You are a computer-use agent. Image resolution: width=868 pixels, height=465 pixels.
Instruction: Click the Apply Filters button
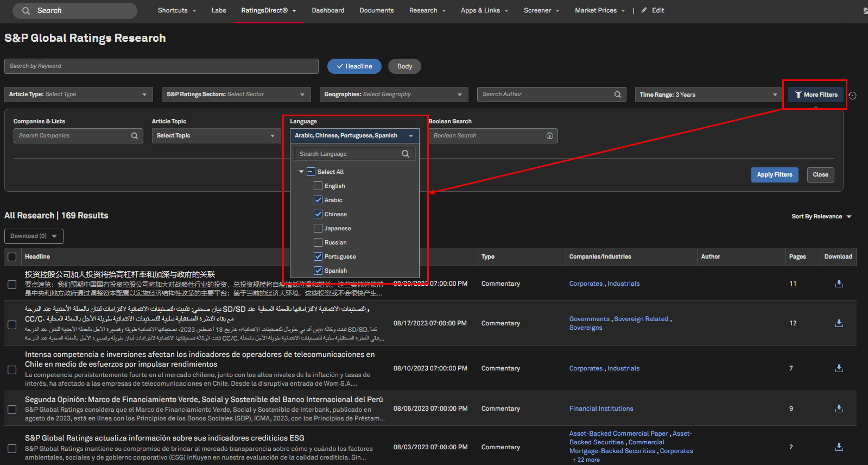point(774,175)
